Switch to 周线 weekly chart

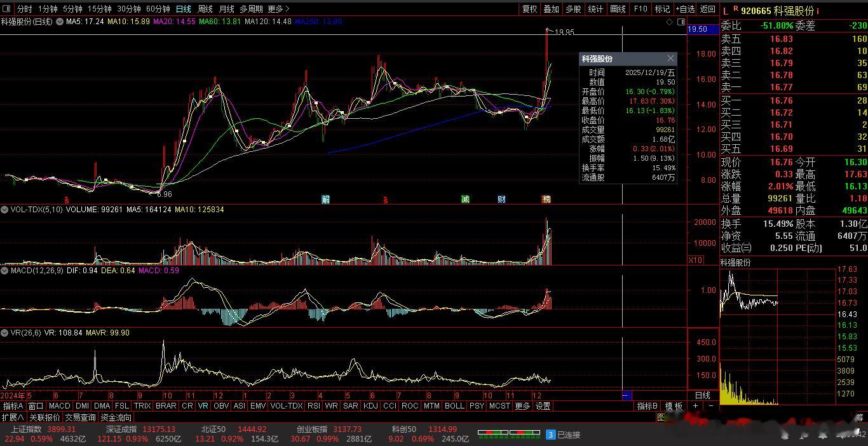[x=205, y=9]
